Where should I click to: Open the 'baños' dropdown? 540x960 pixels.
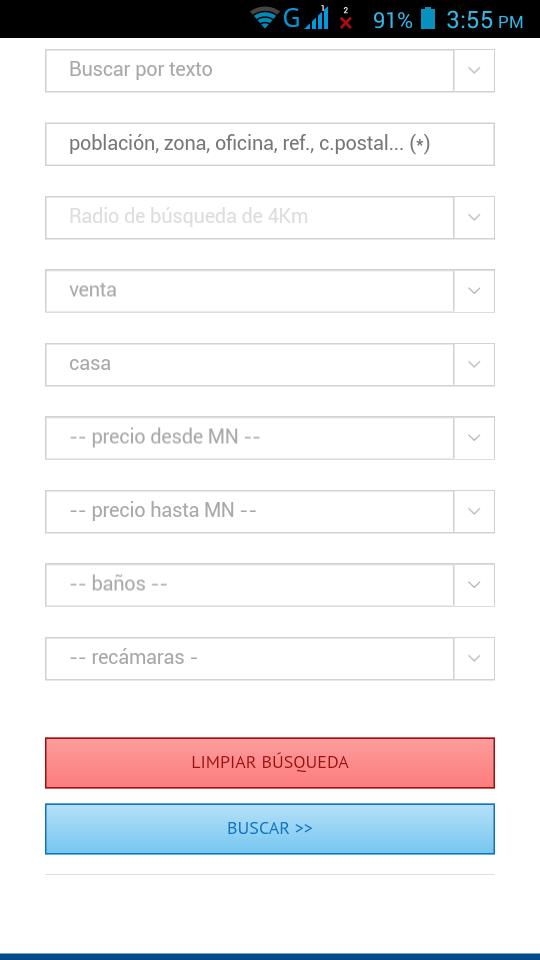click(270, 585)
